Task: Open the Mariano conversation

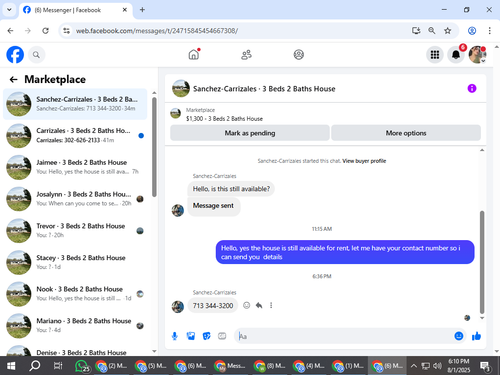Action: [x=75, y=325]
